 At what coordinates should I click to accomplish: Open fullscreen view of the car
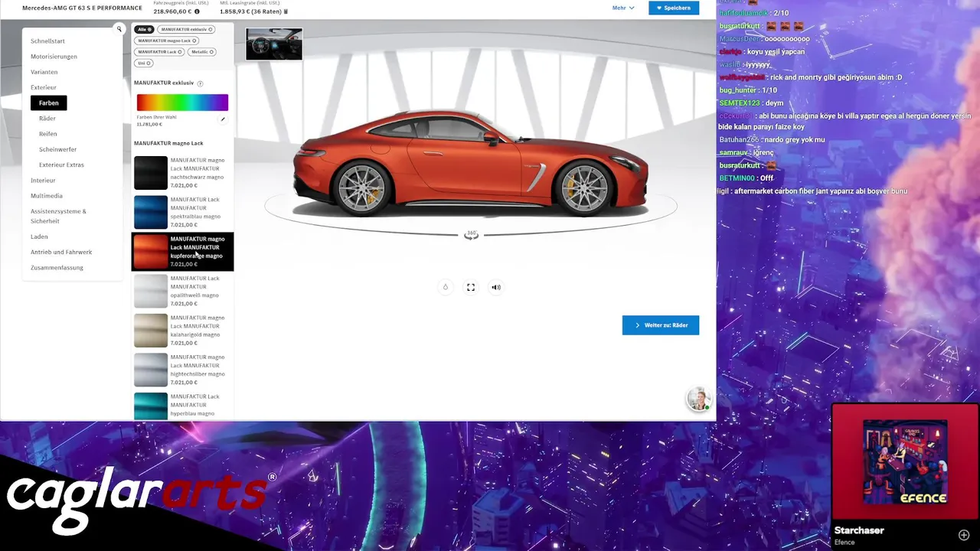click(x=471, y=287)
